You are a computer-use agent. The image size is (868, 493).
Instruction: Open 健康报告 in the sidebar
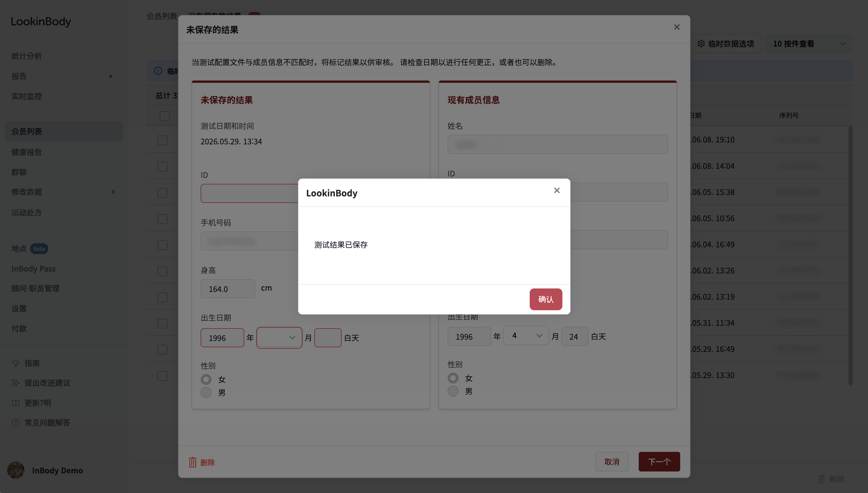point(26,152)
